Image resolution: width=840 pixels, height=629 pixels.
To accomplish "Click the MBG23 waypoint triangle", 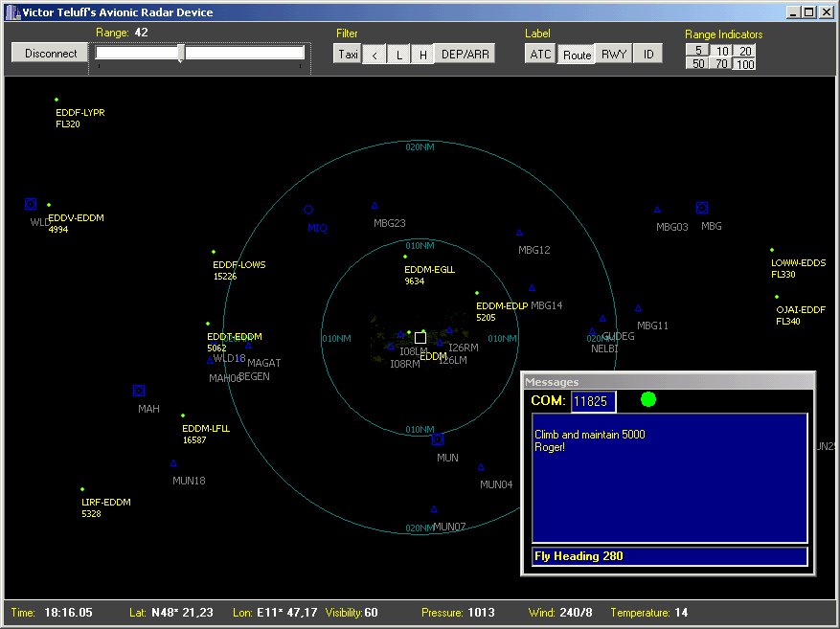I will click(x=375, y=206).
